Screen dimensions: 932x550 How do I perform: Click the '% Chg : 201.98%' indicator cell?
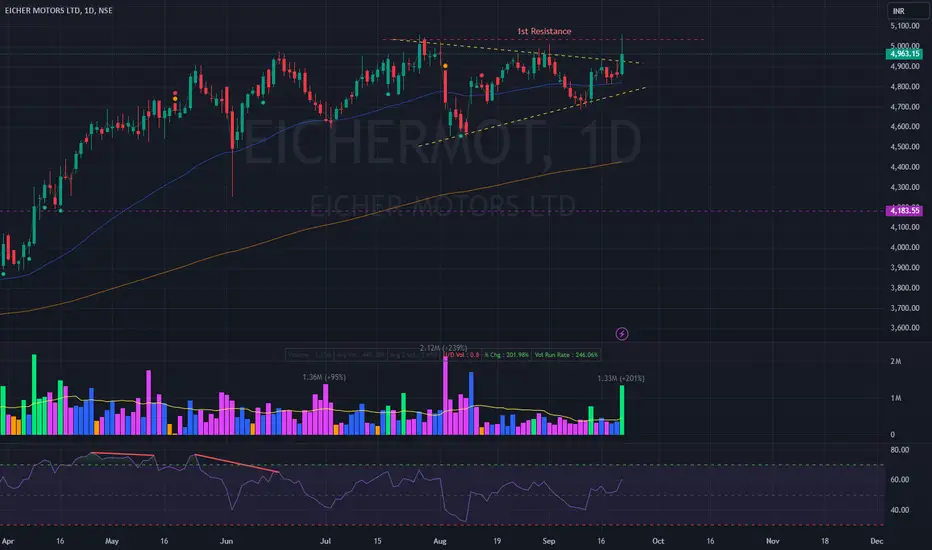click(506, 355)
